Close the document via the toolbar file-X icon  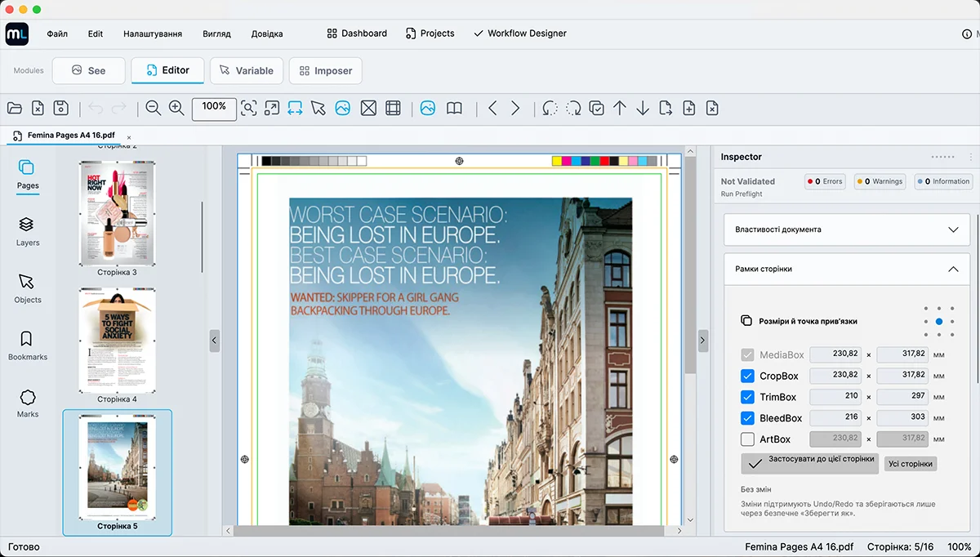point(38,108)
